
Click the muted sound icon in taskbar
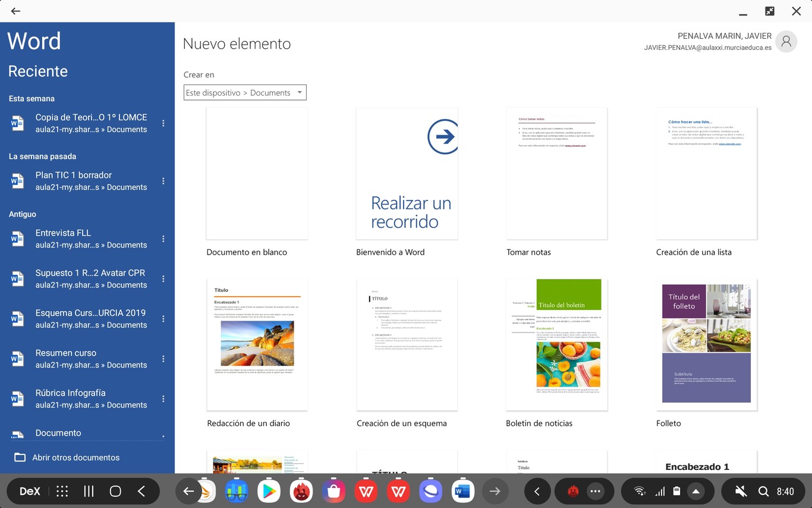pos(741,491)
